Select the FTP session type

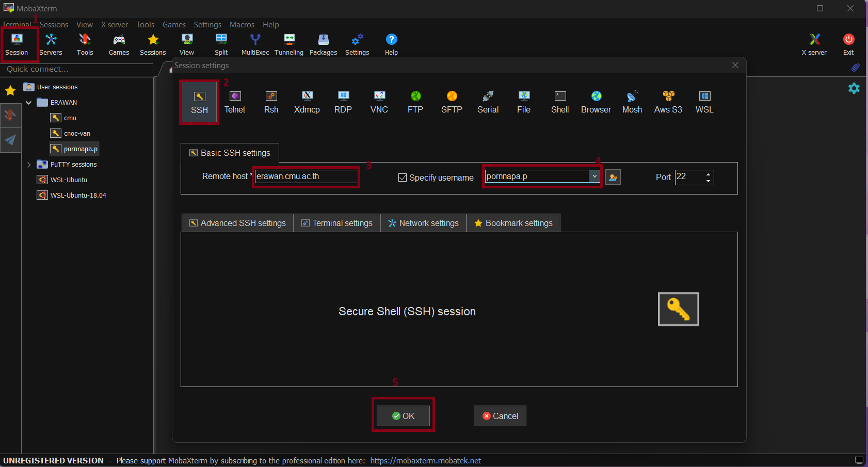[415, 102]
